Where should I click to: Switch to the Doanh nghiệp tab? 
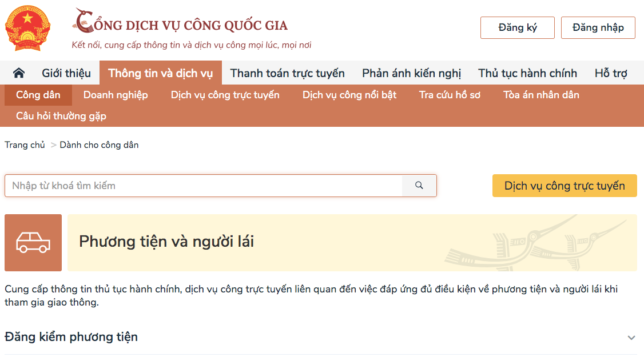click(116, 95)
